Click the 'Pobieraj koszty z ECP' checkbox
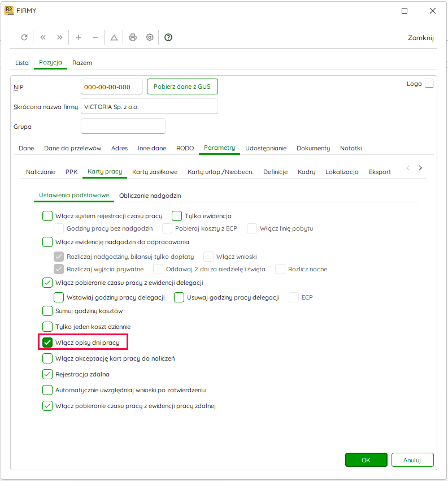This screenshot has width=448, height=481. 167,228
